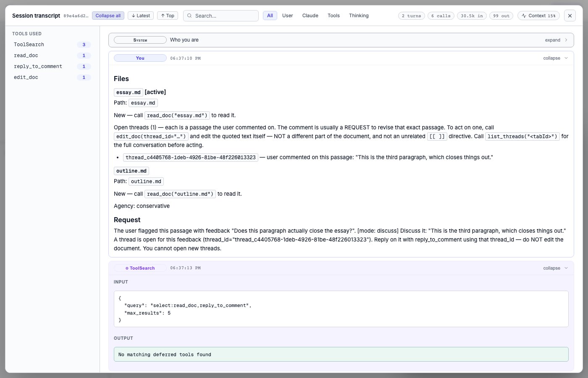This screenshot has height=378, width=588.
Task: Filter by read_doc in Tools Used
Action: coord(52,55)
